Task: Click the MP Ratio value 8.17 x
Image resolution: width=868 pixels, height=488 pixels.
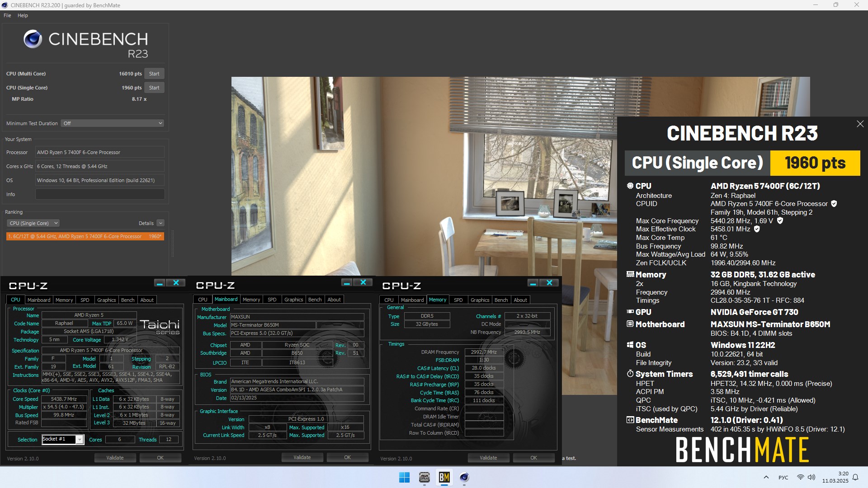Action: coord(139,99)
